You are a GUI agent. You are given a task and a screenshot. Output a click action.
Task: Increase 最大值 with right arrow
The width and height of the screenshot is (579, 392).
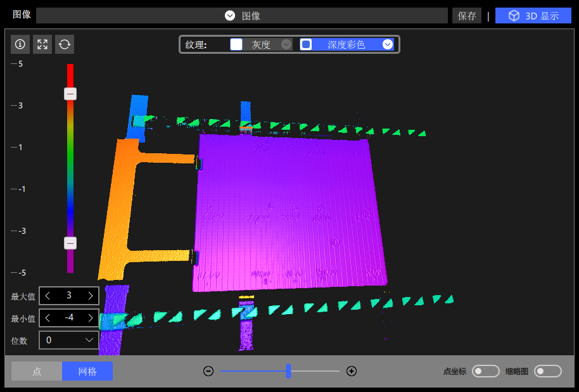[91, 295]
